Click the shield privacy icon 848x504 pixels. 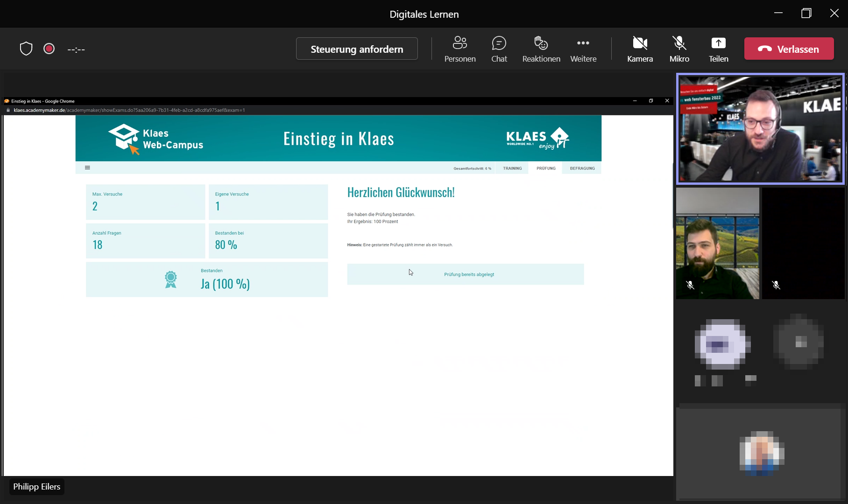pos(26,49)
